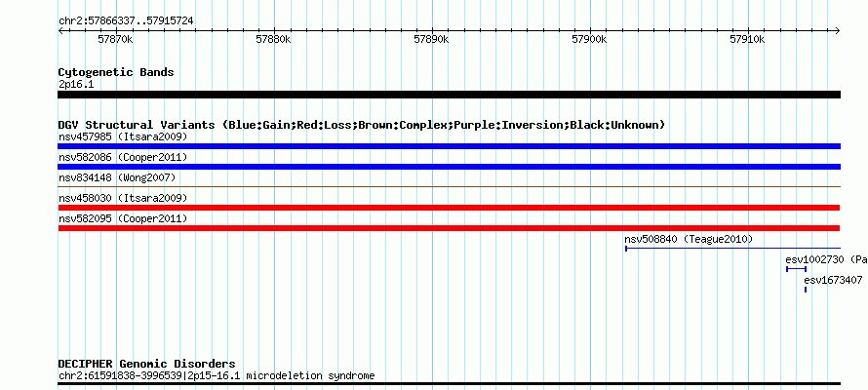Select the short blue esv1002730 variant glyph
Image resolution: width=868 pixels, height=390 pixels.
click(796, 269)
